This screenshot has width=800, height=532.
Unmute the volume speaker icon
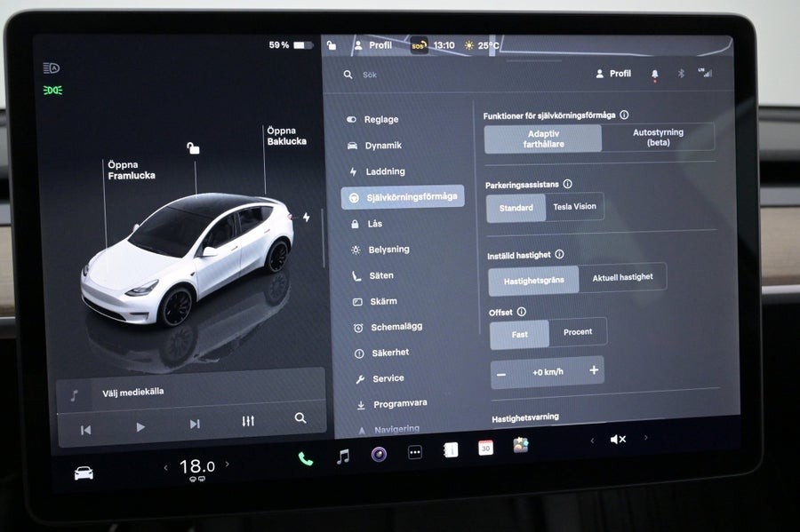tap(618, 440)
